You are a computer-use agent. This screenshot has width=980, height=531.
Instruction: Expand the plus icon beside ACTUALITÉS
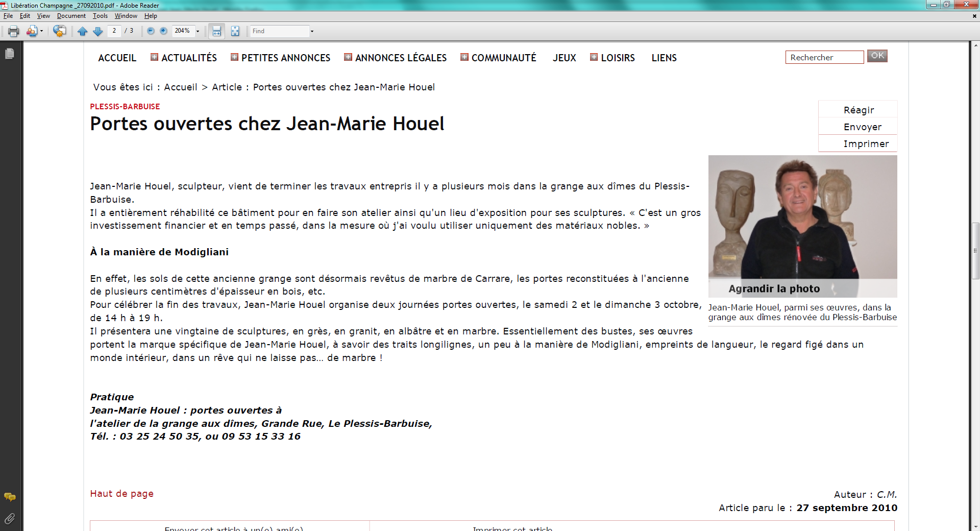pos(154,57)
